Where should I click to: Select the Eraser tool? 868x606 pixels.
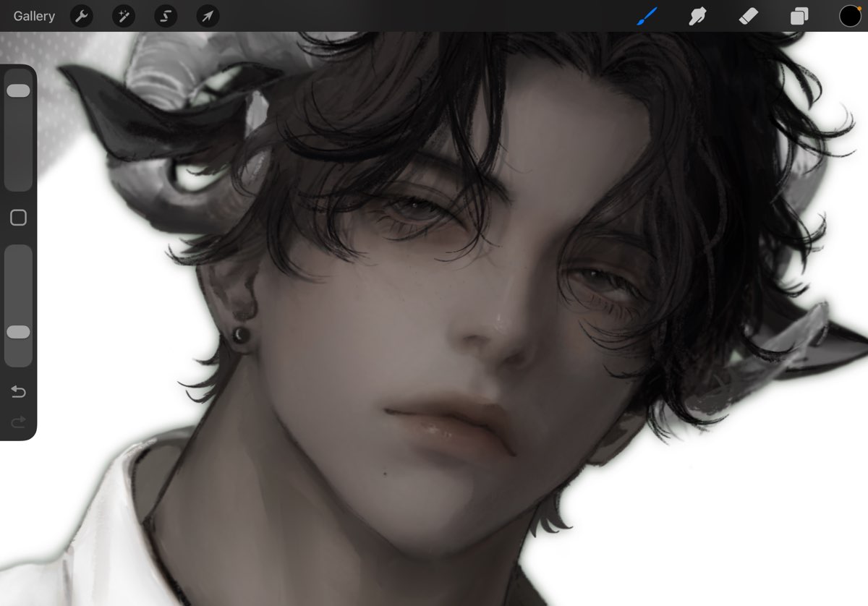tap(749, 16)
